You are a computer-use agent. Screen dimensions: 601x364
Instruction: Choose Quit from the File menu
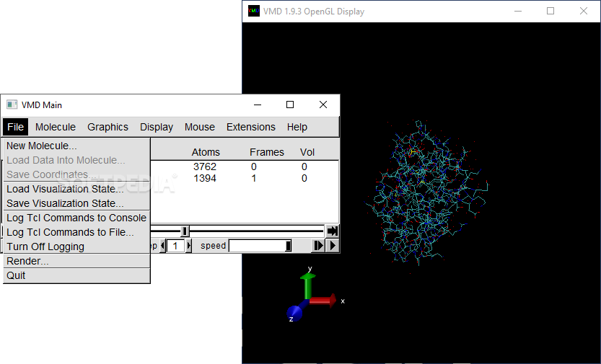pos(76,275)
